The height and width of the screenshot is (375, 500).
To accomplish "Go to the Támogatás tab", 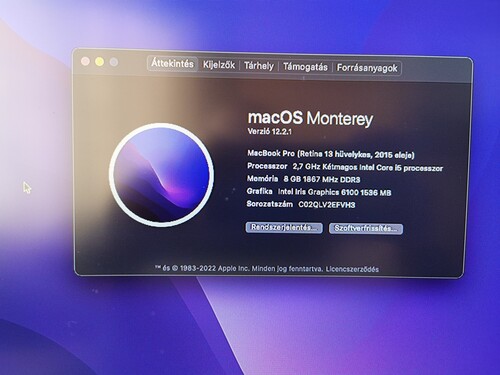I will 305,67.
